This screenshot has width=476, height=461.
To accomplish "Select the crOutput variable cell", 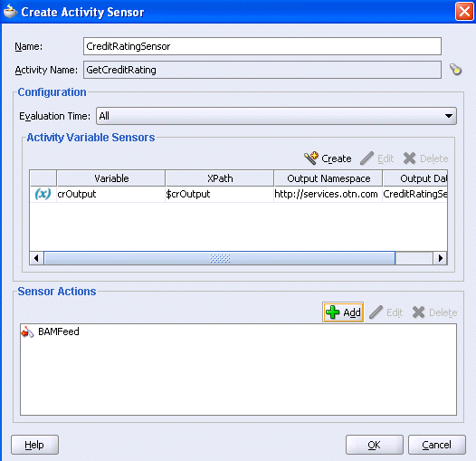I will (x=111, y=194).
